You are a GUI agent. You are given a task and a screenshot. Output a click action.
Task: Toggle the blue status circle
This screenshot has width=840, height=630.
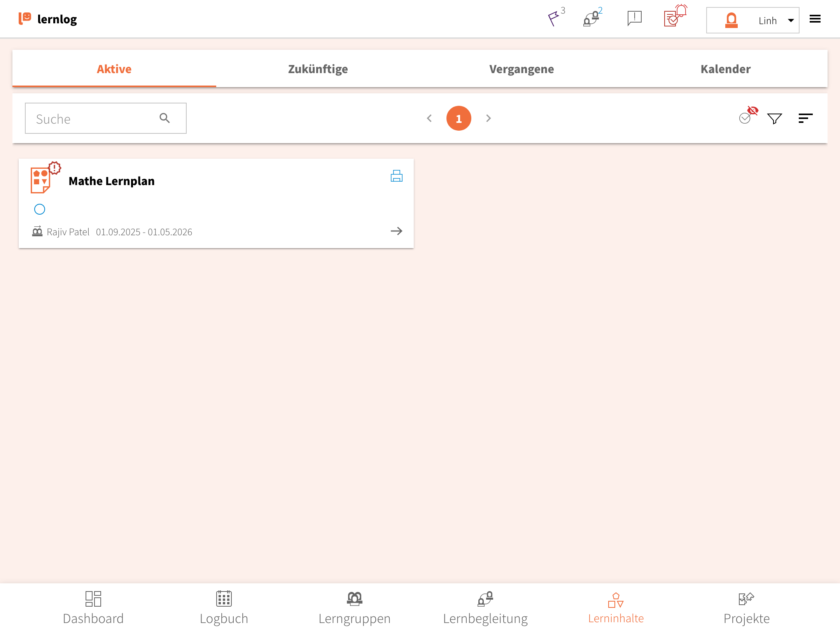tap(40, 209)
